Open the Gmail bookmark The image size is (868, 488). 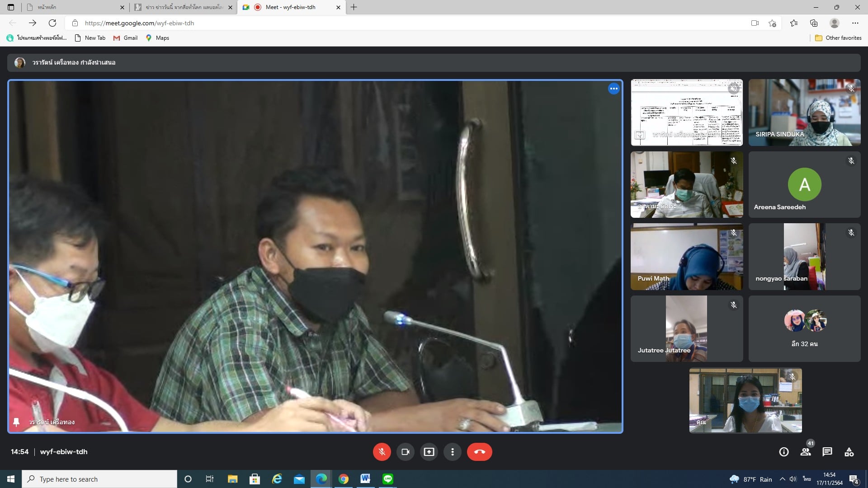point(126,38)
